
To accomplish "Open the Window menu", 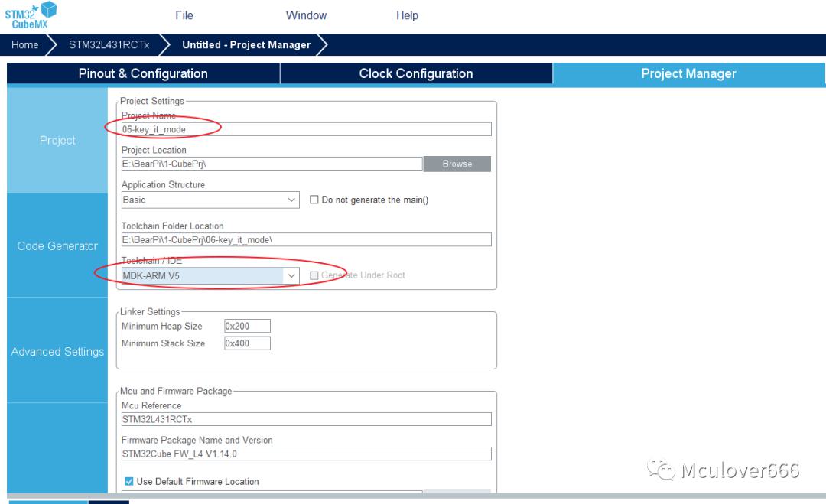I will 306,16.
